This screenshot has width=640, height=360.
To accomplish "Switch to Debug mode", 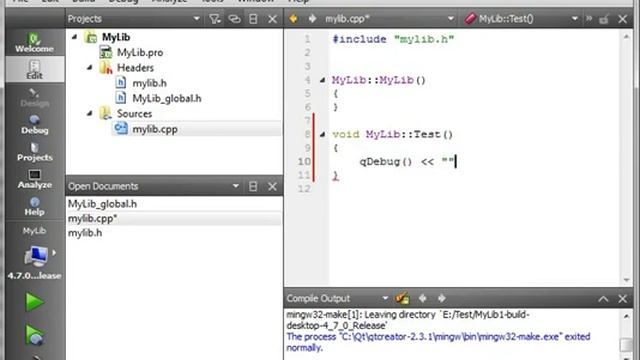I will click(x=34, y=124).
